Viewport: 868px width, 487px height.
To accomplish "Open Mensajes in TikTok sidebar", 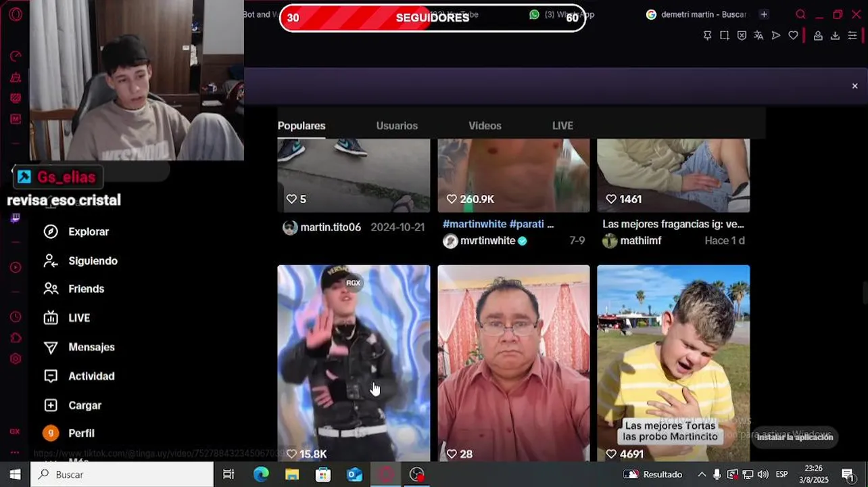I will click(x=78, y=347).
